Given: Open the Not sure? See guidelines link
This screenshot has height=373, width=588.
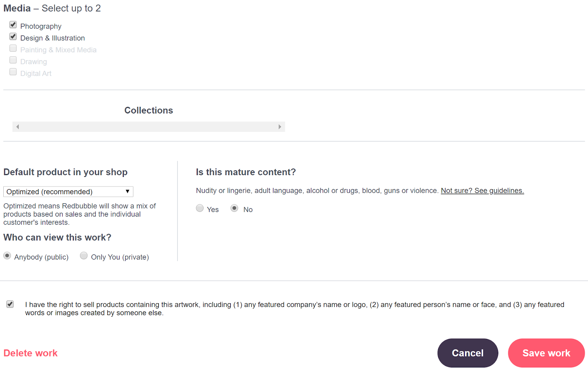Looking at the screenshot, I should coord(482,191).
